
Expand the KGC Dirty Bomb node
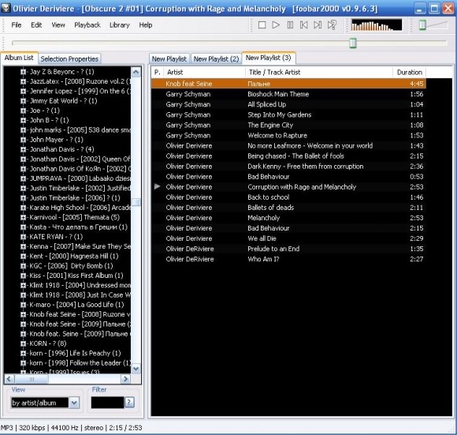coord(23,266)
